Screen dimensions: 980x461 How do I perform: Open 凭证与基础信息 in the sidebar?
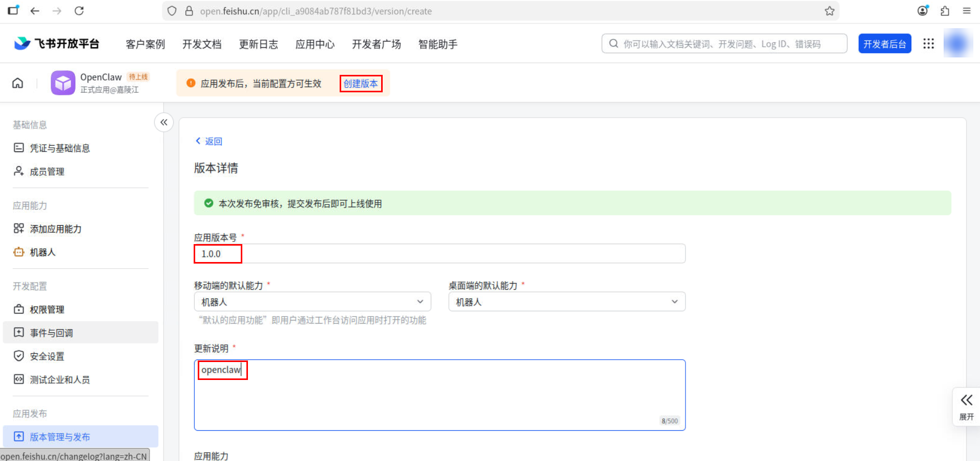tap(80, 148)
